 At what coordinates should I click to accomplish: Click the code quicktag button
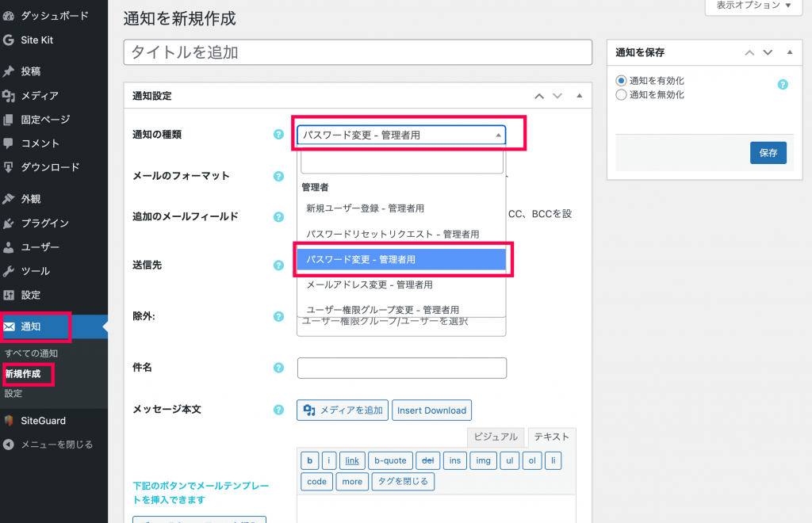click(317, 482)
